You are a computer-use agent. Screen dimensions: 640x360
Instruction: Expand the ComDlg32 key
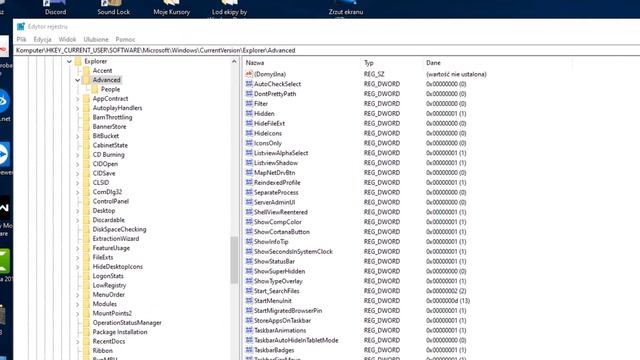coord(78,192)
